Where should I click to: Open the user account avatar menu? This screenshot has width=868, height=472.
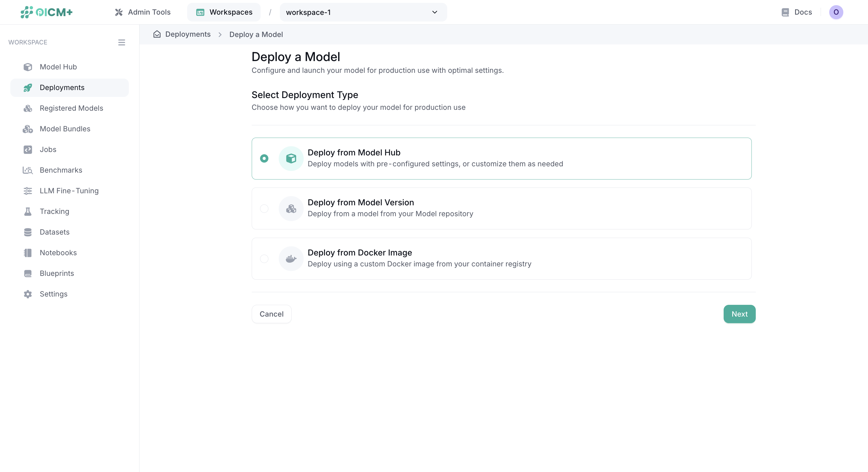click(836, 12)
